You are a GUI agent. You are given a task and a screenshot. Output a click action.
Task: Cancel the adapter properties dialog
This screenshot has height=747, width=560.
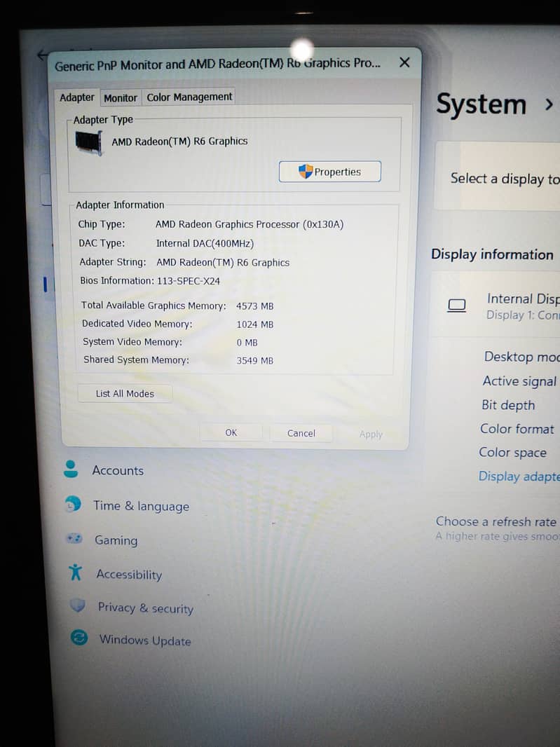[x=301, y=433]
